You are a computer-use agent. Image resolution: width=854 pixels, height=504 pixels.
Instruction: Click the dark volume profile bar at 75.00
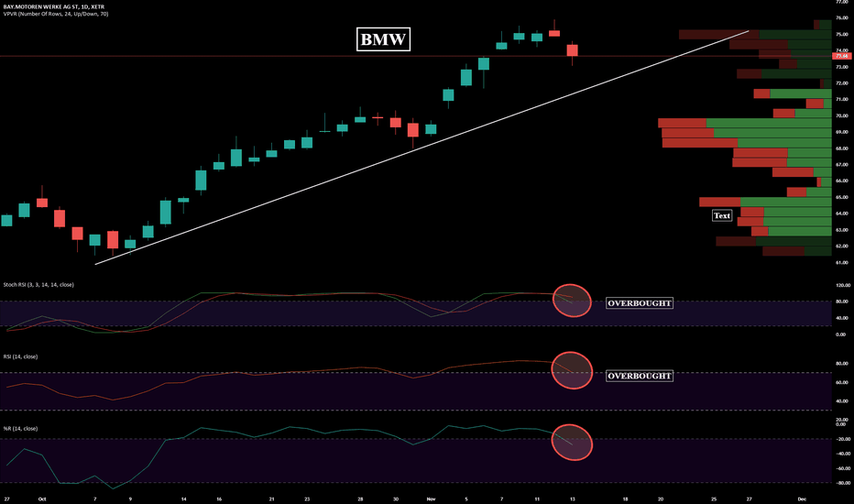tap(755, 34)
